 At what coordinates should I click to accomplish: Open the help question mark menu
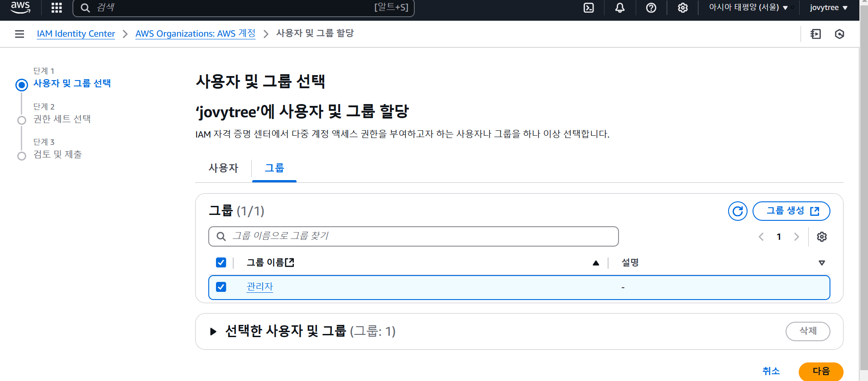click(651, 8)
